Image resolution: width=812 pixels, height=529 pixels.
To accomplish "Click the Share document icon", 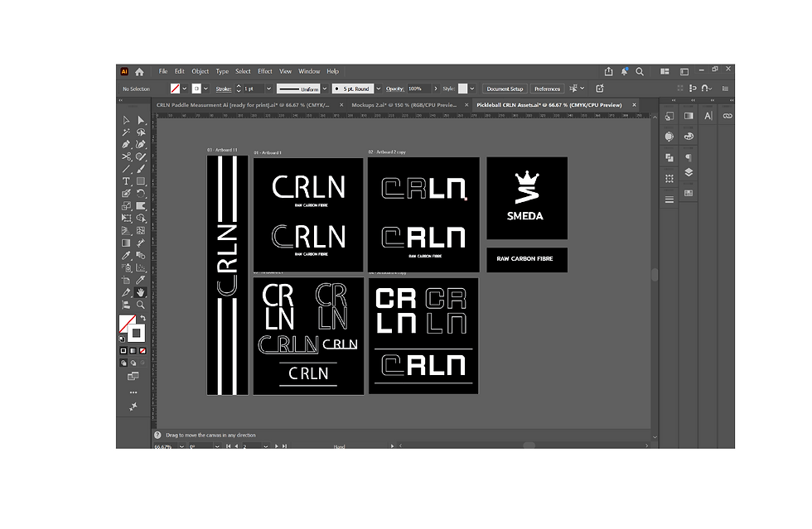I will (608, 71).
